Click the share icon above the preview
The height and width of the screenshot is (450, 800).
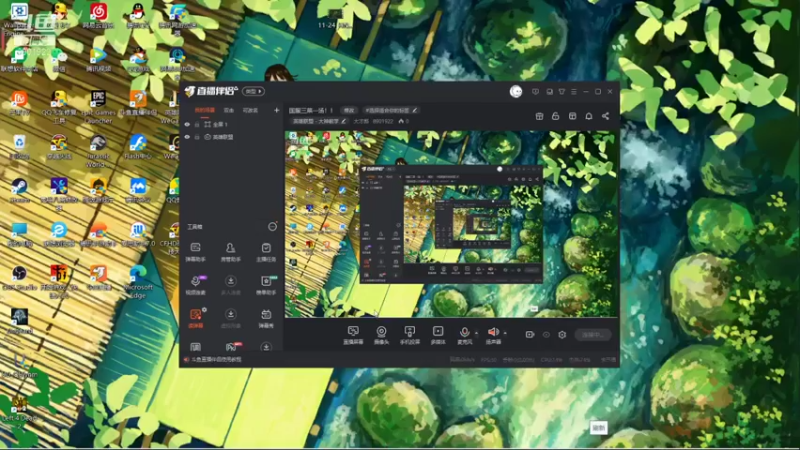(606, 116)
